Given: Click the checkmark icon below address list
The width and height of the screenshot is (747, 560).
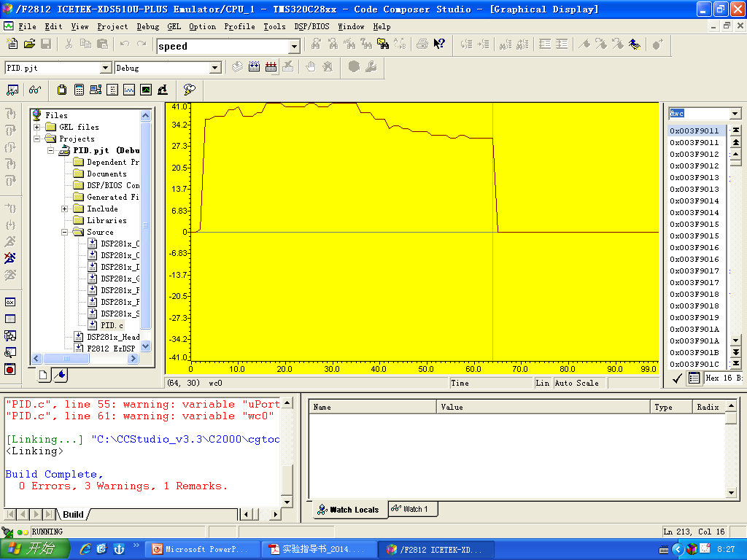Looking at the screenshot, I should point(677,378).
